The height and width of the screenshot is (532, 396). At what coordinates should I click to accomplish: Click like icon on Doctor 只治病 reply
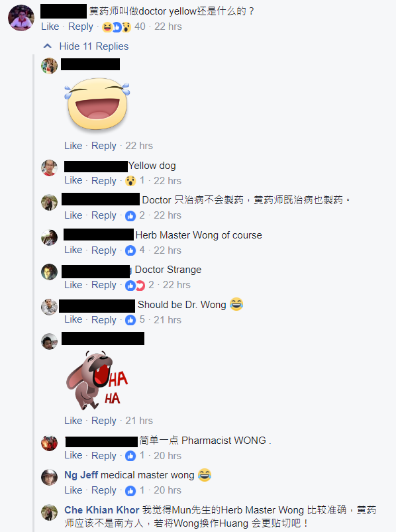pyautogui.click(x=130, y=216)
